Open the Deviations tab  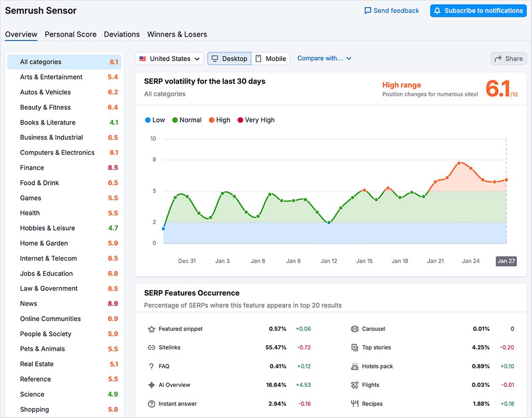(x=122, y=35)
